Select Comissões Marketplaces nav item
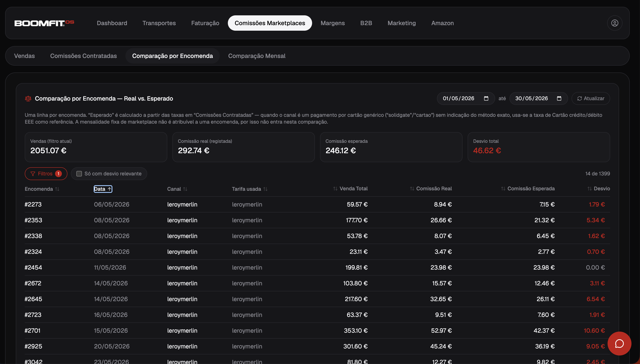The height and width of the screenshot is (364, 640). coord(270,23)
